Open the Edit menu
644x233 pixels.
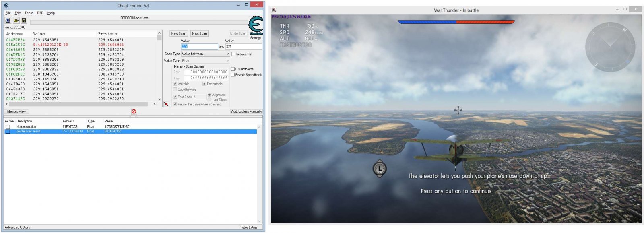(18, 13)
